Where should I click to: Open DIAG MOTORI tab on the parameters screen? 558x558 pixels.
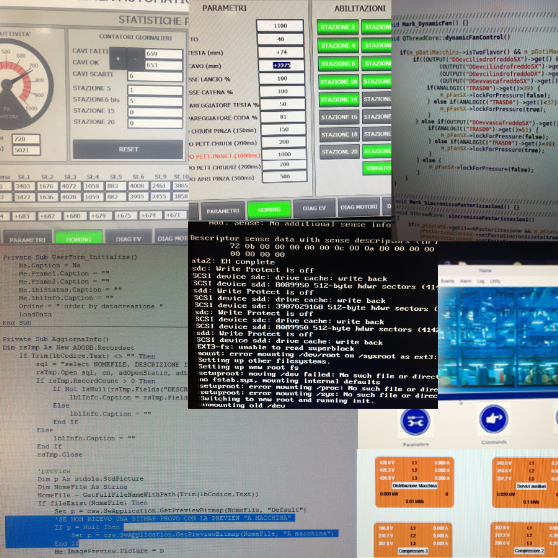[359, 207]
